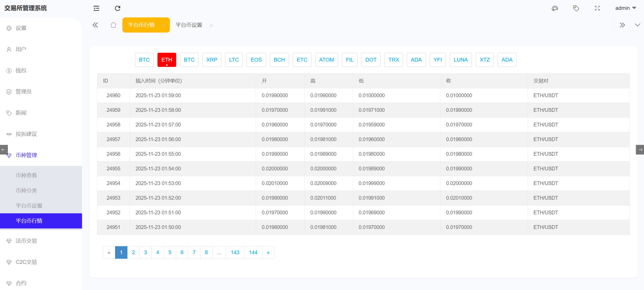
Task: Open 新闻 section in the sidebar
Action: pyautogui.click(x=21, y=113)
